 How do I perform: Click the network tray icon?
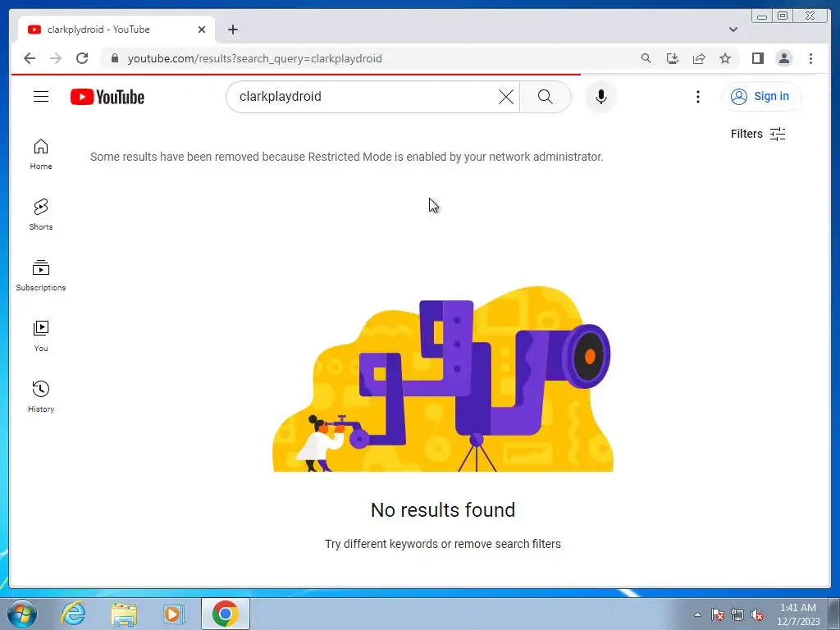coord(737,614)
